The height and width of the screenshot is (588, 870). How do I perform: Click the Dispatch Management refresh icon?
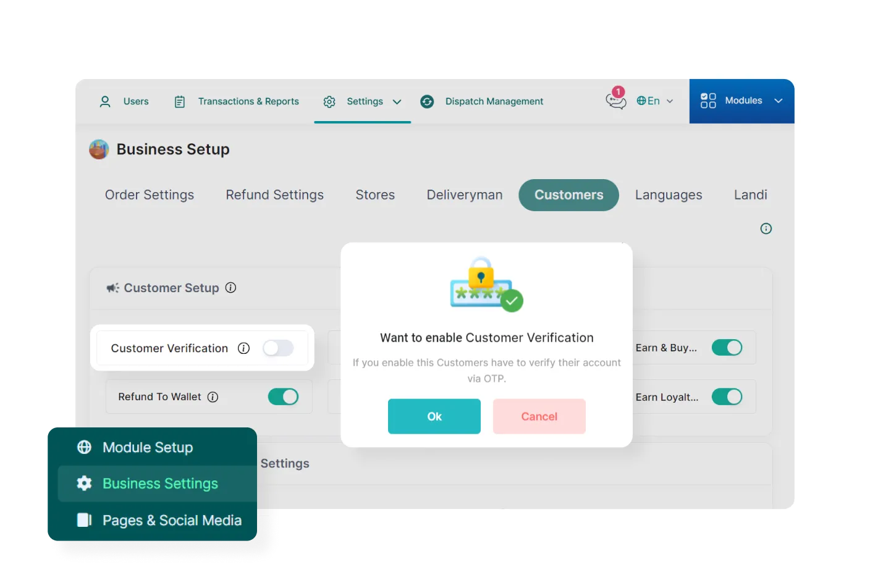[427, 101]
